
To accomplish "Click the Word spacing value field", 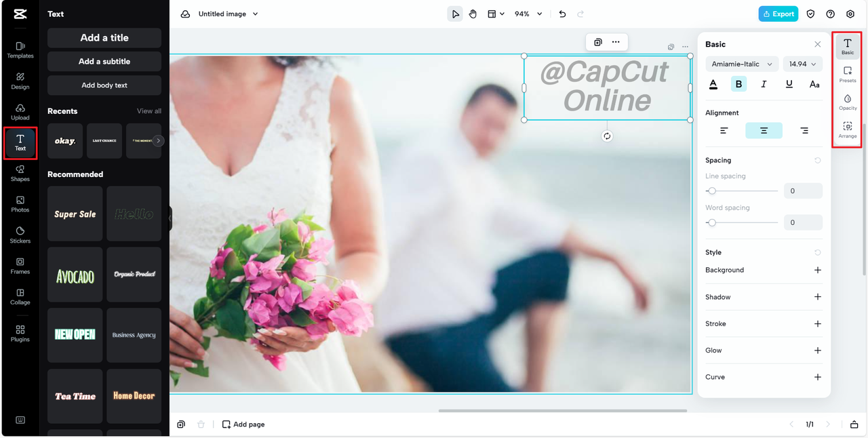I will [x=803, y=222].
